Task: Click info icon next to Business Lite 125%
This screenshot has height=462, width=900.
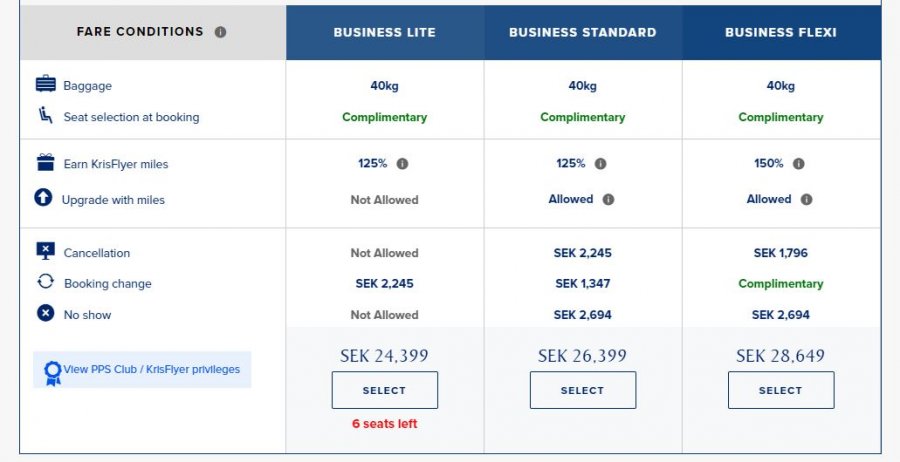Action: (402, 164)
